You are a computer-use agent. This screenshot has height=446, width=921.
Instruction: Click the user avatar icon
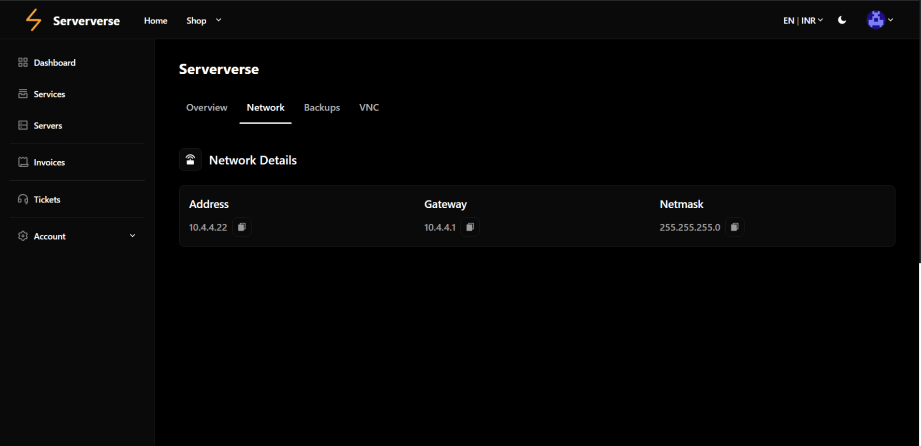tap(876, 20)
